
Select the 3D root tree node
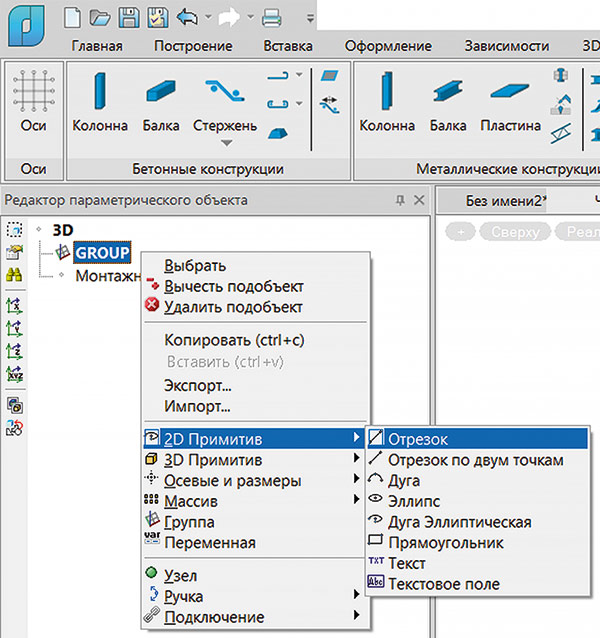(63, 230)
